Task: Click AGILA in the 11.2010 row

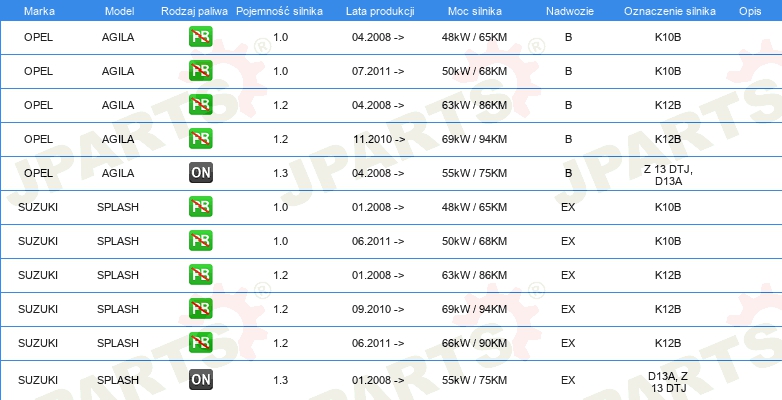Action: [118, 139]
